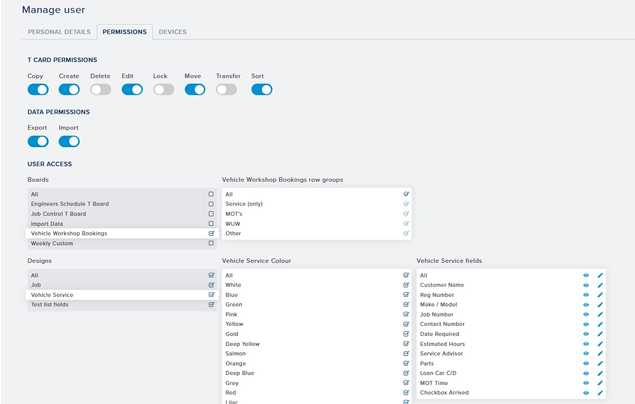
Task: Enable the Transfer T Card toggle
Action: point(227,89)
